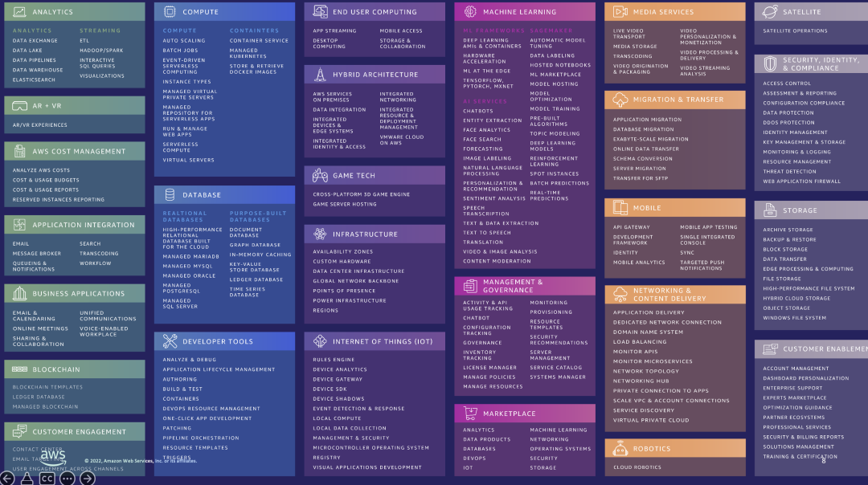
Task: Open the three-dots more options menu
Action: [x=67, y=479]
